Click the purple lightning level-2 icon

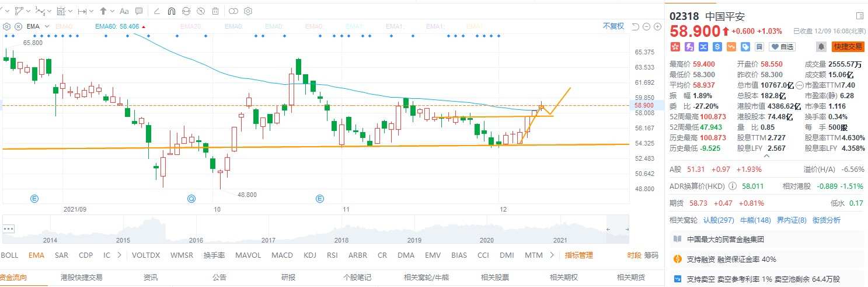pos(689,46)
